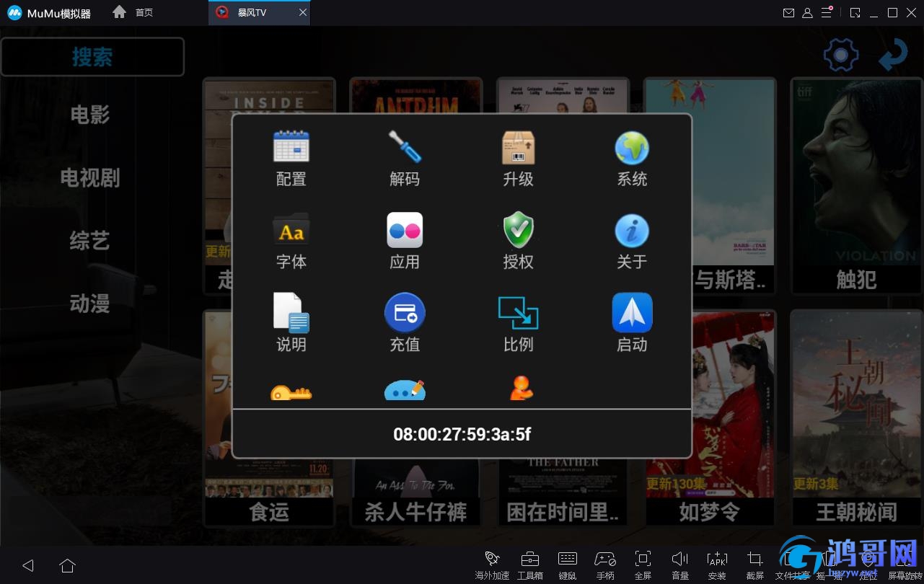Open the 困在时间里 movie poster

(x=563, y=492)
